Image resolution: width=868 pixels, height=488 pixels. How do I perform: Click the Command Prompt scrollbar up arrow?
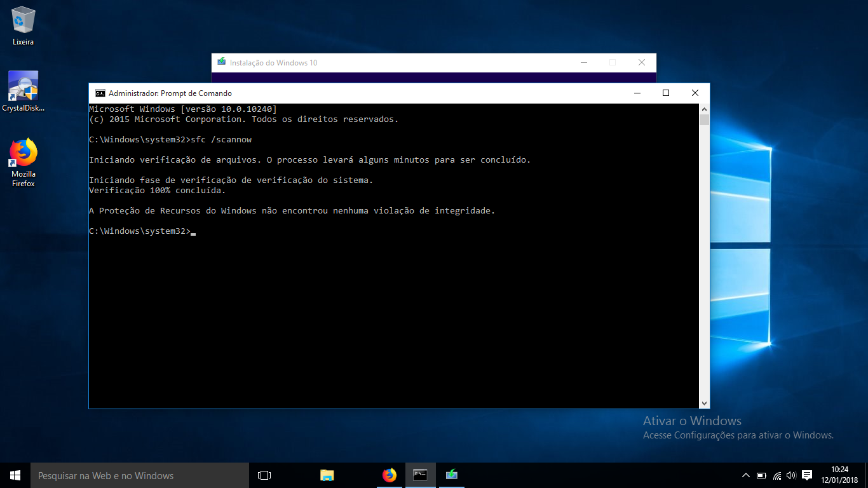click(x=704, y=109)
